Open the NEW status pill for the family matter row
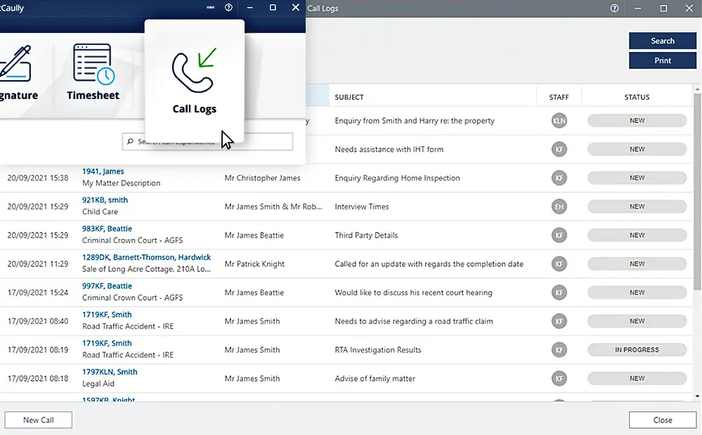The height and width of the screenshot is (435, 702). 637,379
